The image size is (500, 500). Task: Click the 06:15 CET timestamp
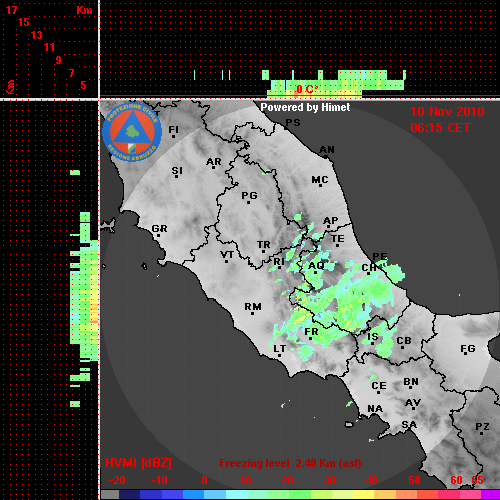click(440, 128)
